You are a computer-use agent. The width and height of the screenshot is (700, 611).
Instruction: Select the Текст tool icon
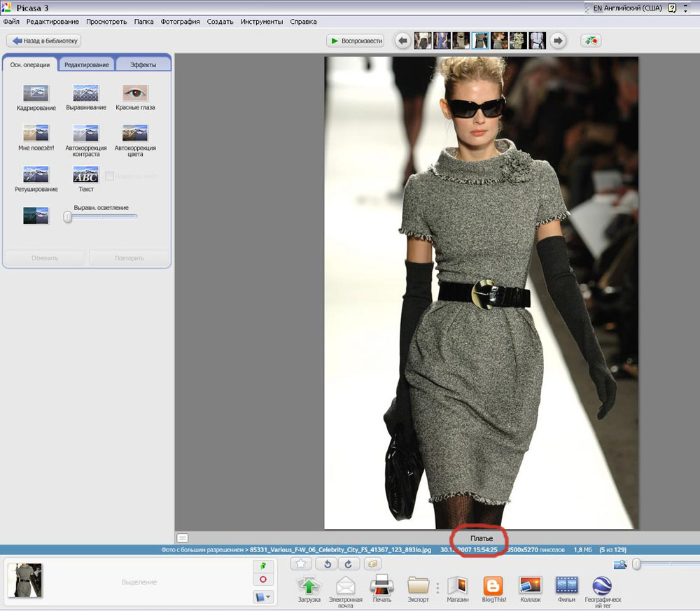point(85,174)
